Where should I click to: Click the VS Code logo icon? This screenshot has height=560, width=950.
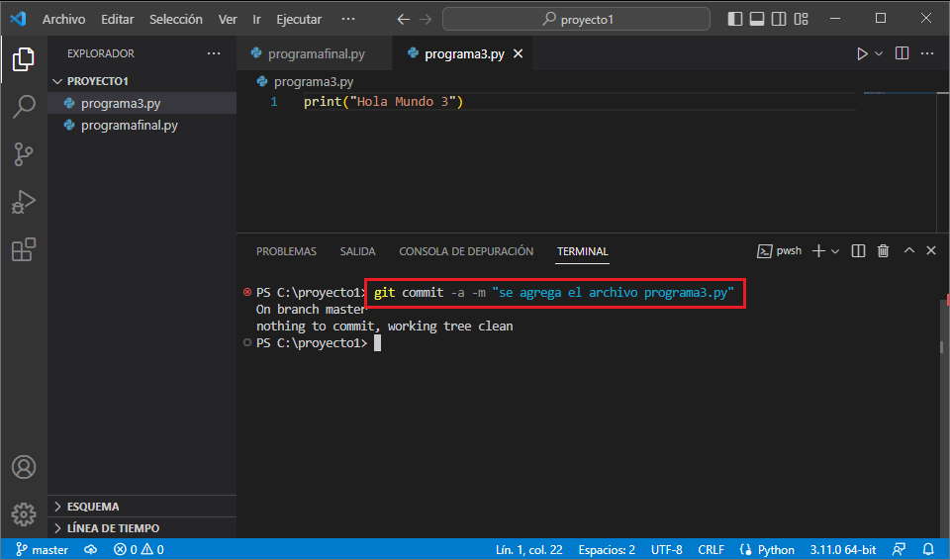pos(18,19)
